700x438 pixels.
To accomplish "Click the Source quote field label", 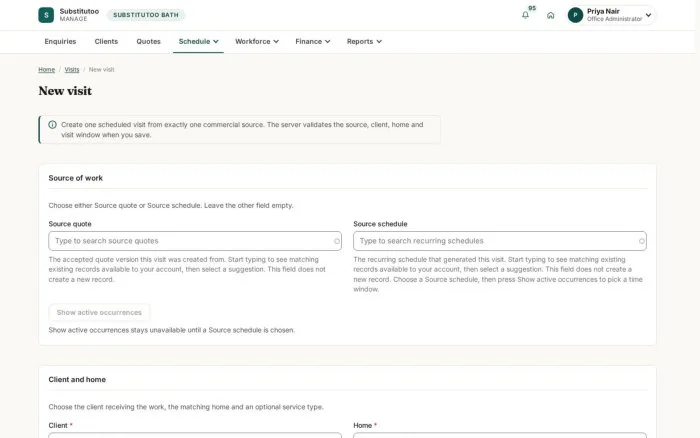I will pyautogui.click(x=70, y=224).
